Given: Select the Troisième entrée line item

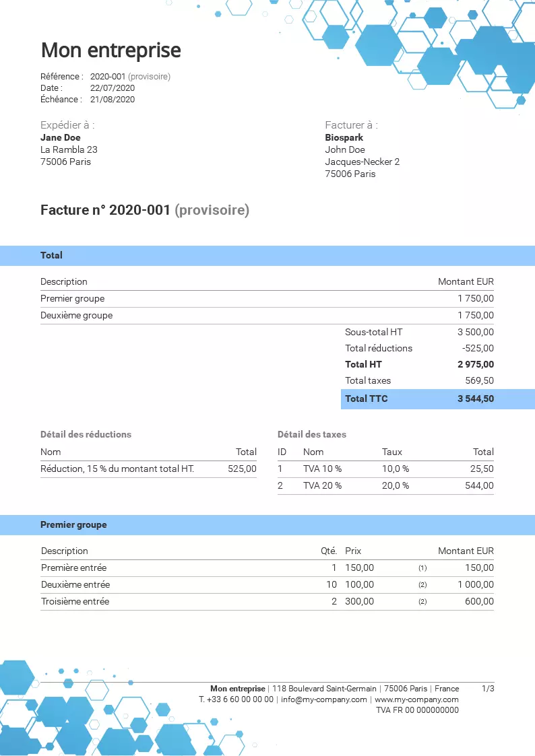Looking at the screenshot, I should click(267, 602).
